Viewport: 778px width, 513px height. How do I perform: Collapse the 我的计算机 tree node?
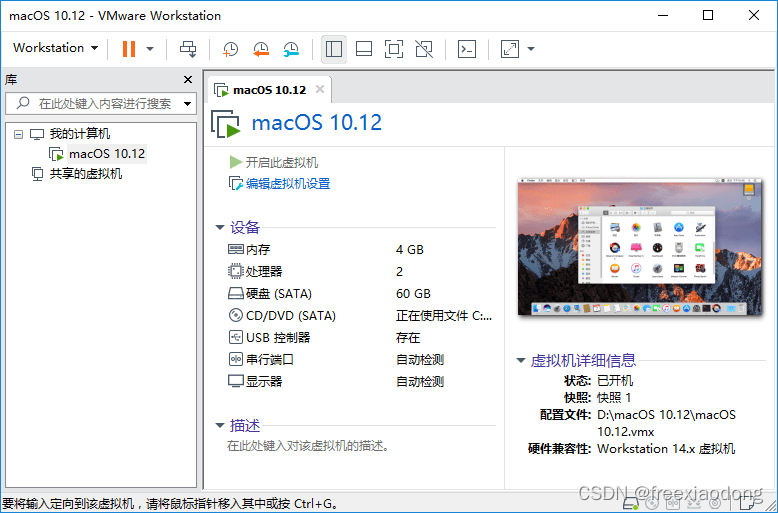pyautogui.click(x=18, y=134)
